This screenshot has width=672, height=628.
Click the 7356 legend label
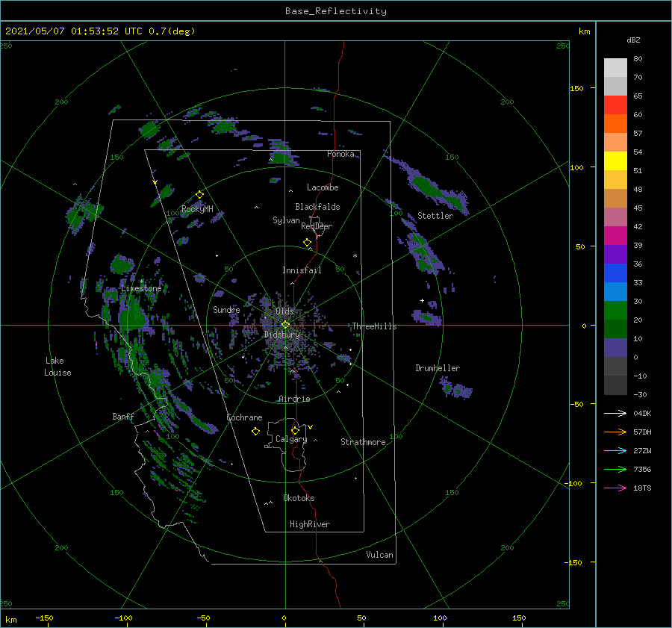[x=642, y=470]
